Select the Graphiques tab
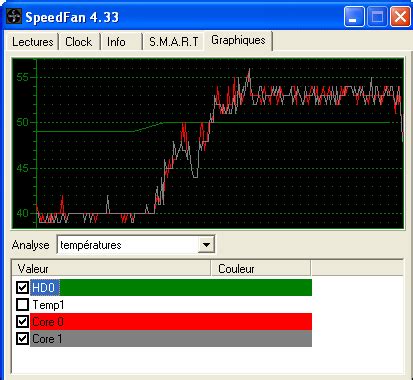This screenshot has width=413, height=380. [238, 40]
